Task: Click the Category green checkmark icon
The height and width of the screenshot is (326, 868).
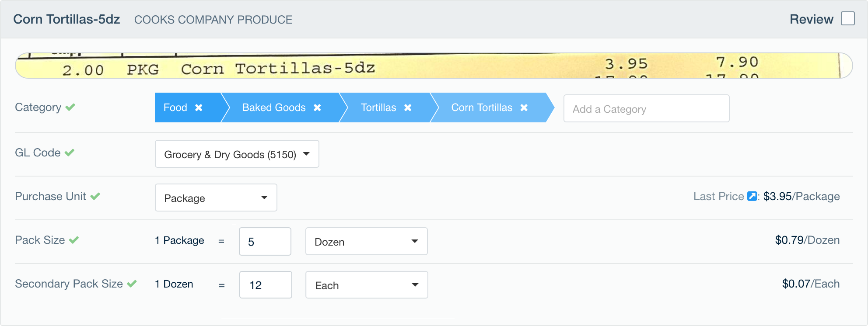Action: pos(70,107)
